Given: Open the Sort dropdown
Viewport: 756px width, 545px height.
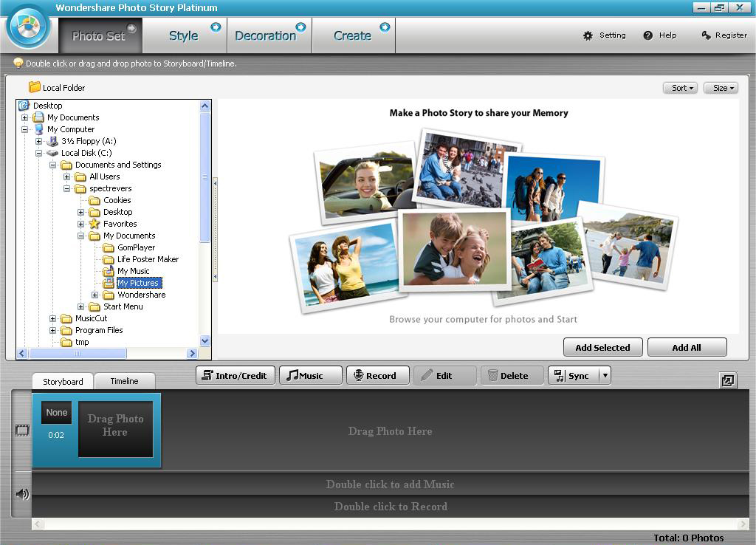Looking at the screenshot, I should pos(679,88).
